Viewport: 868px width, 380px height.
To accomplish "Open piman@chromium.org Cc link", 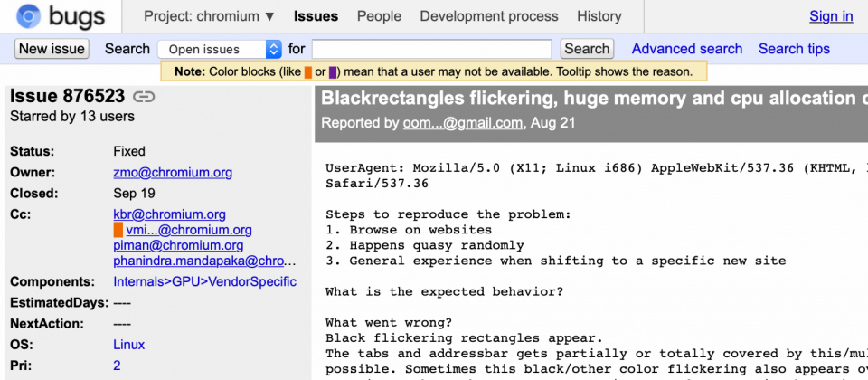I will coord(178,245).
